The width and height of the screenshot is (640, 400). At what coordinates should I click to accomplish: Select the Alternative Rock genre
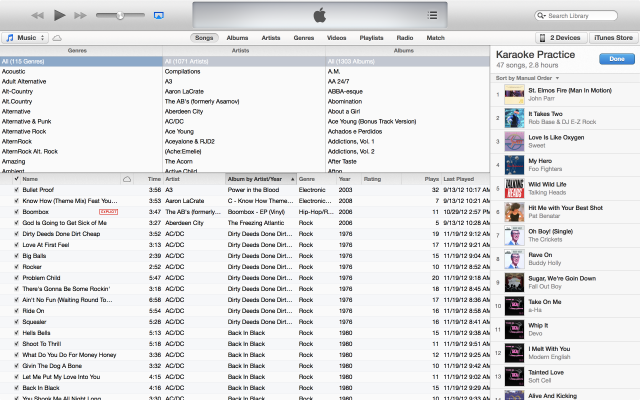click(81, 131)
